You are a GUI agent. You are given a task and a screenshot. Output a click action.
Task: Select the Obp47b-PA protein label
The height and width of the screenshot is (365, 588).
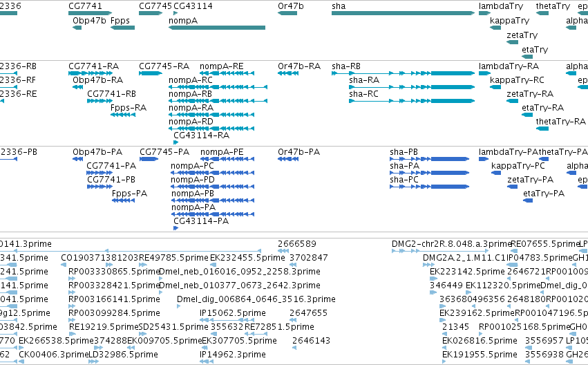(x=97, y=152)
